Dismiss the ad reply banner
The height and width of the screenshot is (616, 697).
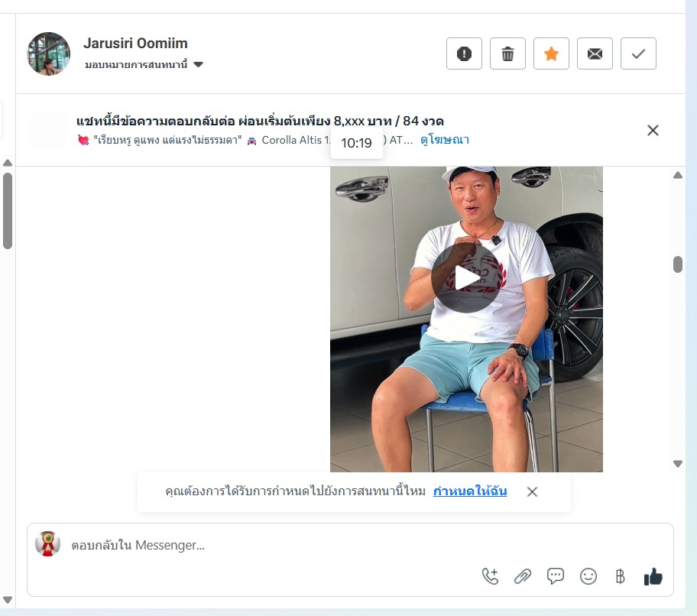click(x=653, y=130)
